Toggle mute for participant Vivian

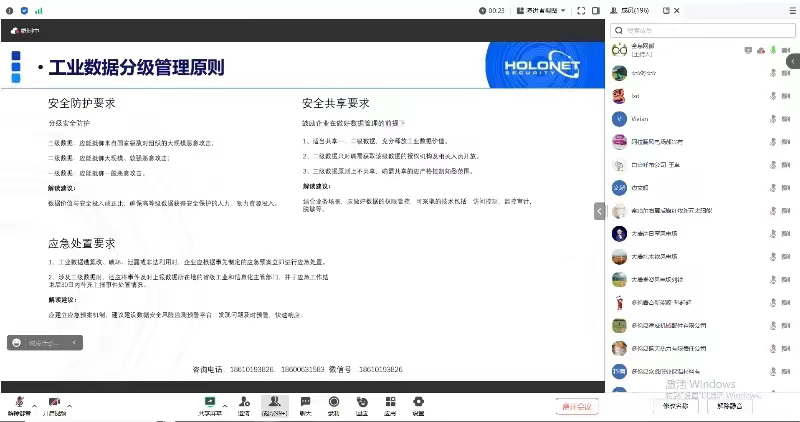pos(773,118)
